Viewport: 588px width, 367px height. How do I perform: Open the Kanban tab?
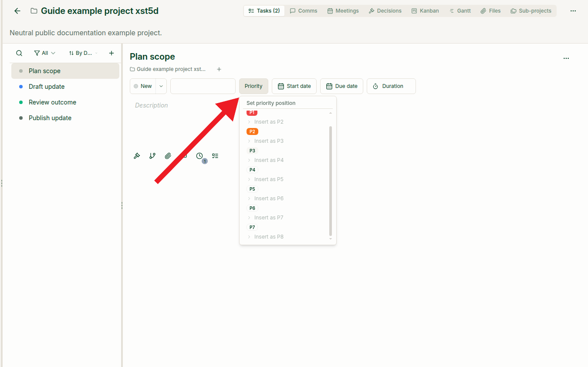click(425, 11)
